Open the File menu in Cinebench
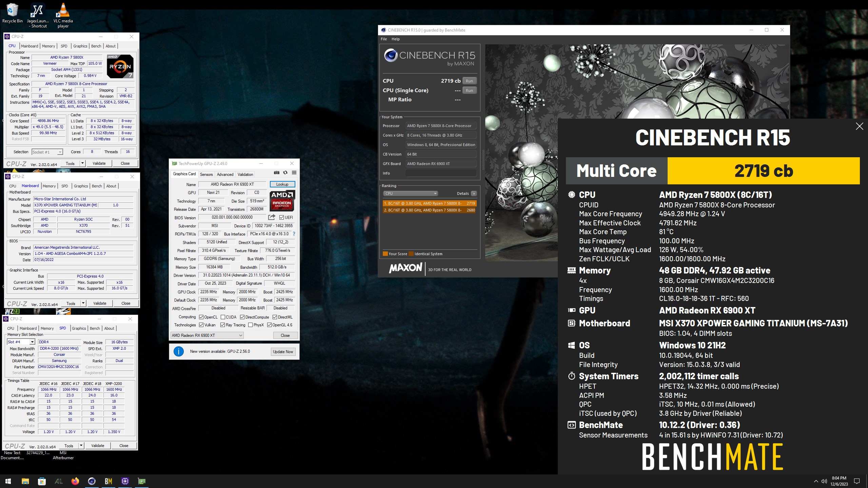The width and height of the screenshot is (868, 488). click(383, 39)
